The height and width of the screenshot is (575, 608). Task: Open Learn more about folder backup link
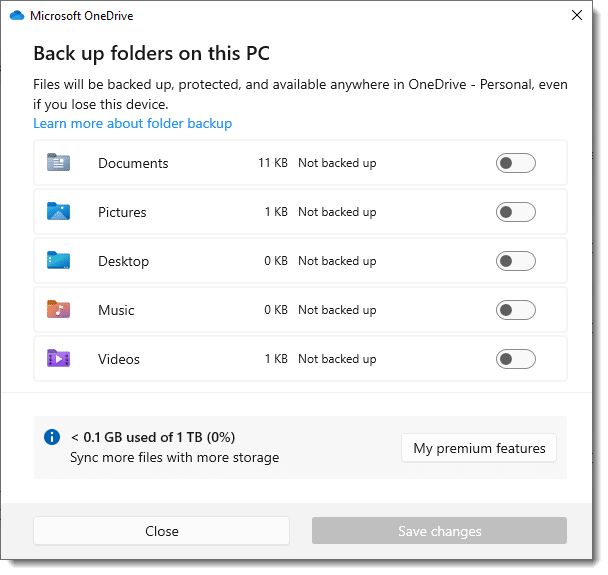tap(132, 124)
